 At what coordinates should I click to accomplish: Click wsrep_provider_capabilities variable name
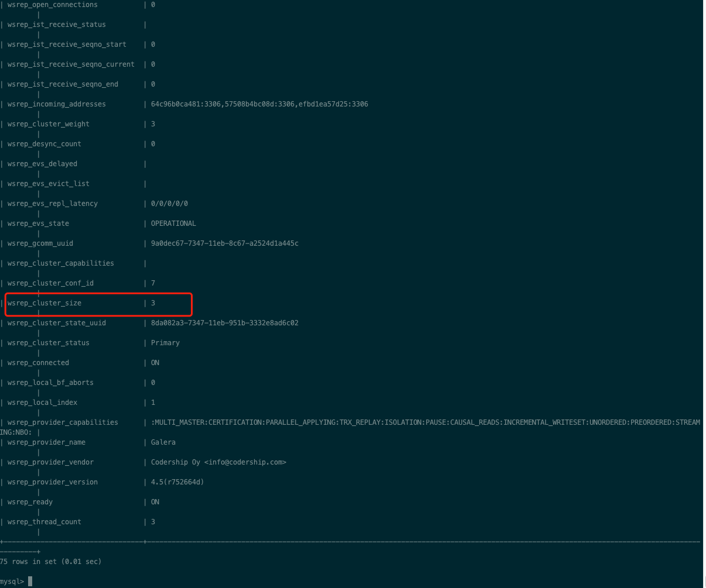click(63, 422)
